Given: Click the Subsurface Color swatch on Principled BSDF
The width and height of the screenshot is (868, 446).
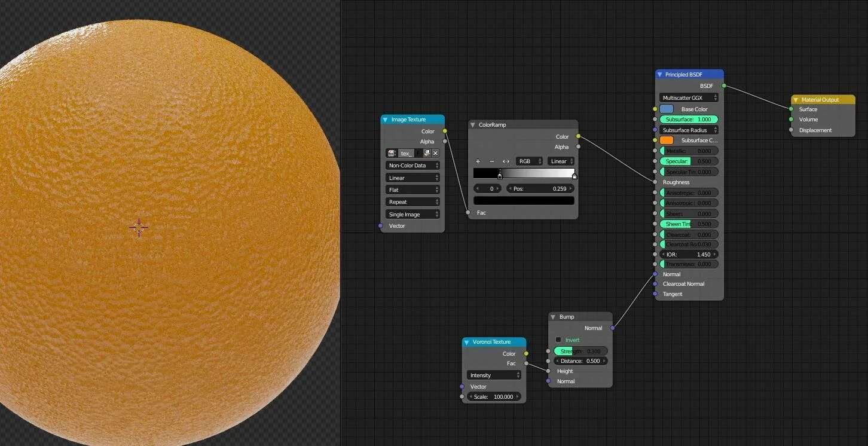Looking at the screenshot, I should [x=666, y=140].
